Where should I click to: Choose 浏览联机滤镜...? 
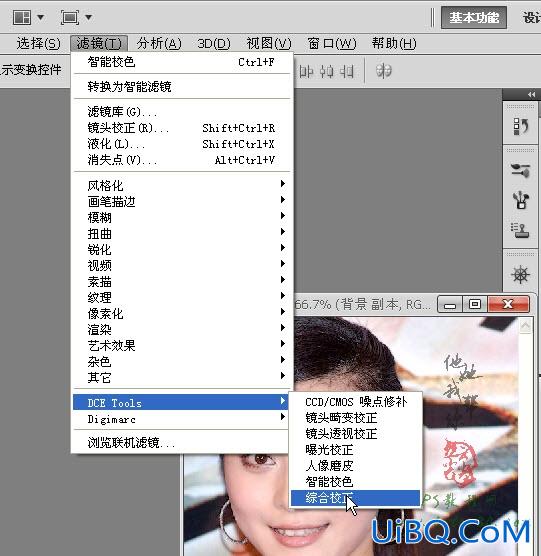tap(181, 443)
